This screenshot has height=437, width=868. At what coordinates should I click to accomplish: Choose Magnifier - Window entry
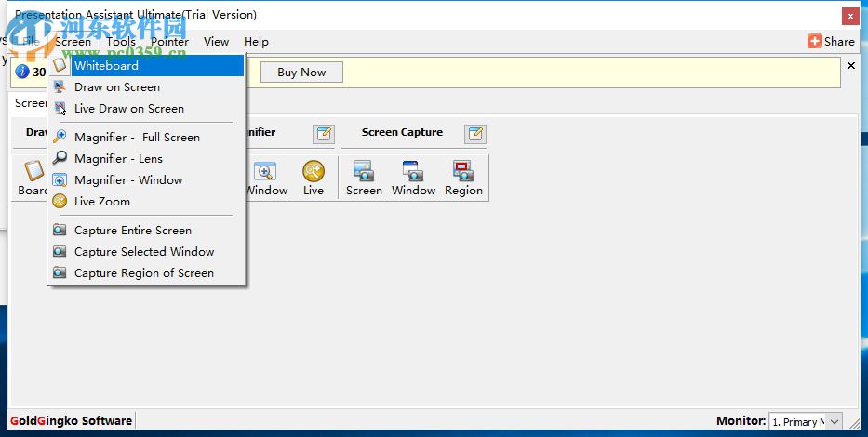147,180
